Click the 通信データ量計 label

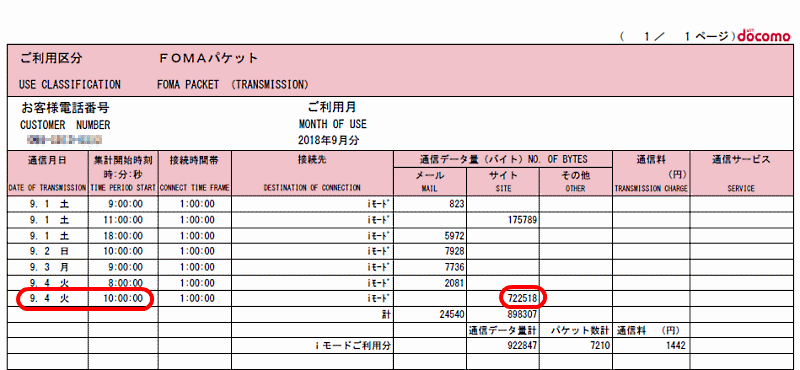(503, 330)
